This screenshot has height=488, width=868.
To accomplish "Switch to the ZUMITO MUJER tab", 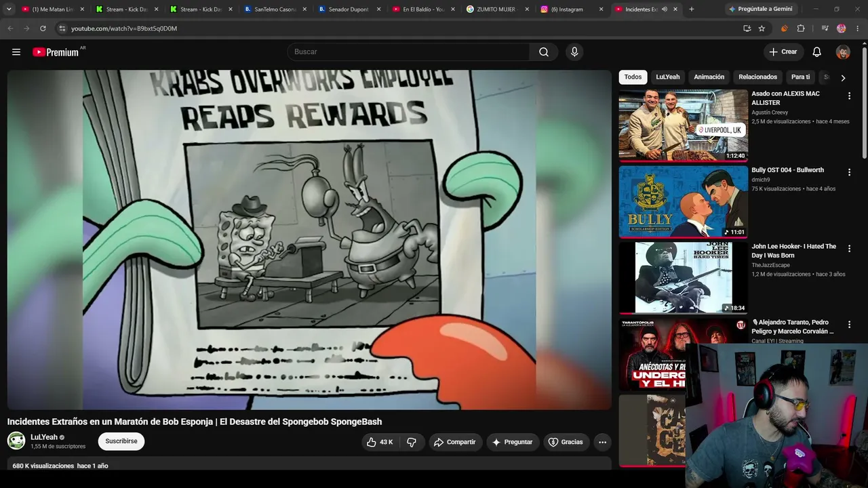I will point(497,9).
